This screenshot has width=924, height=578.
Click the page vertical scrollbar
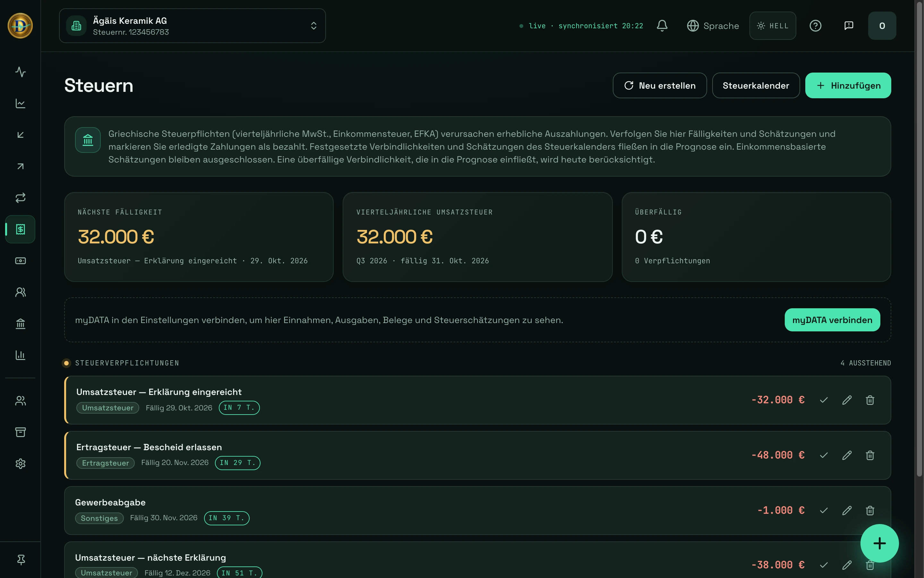click(x=920, y=239)
